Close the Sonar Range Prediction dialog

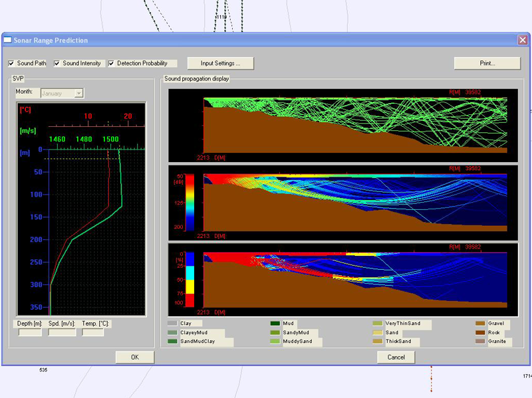(x=522, y=40)
